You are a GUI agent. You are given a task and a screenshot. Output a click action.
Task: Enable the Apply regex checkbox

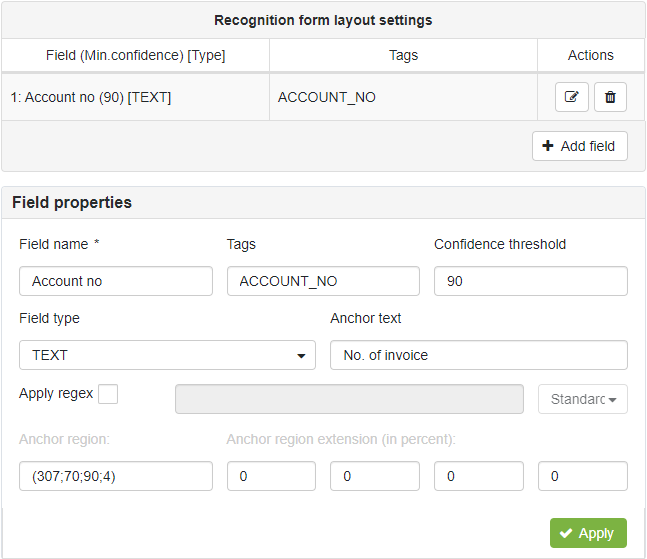[108, 394]
